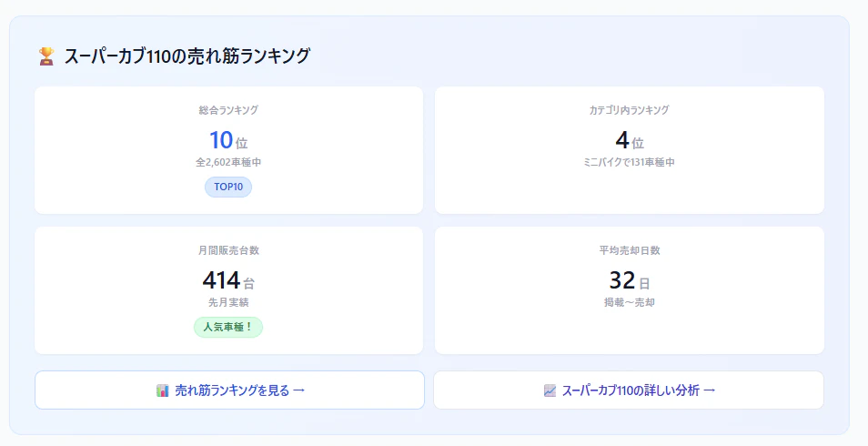Open the 売れ筋ランキングを見る button

tap(229, 390)
